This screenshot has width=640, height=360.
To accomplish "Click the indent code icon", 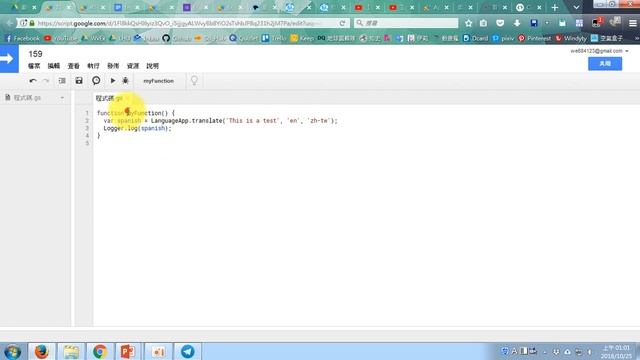I will point(62,81).
